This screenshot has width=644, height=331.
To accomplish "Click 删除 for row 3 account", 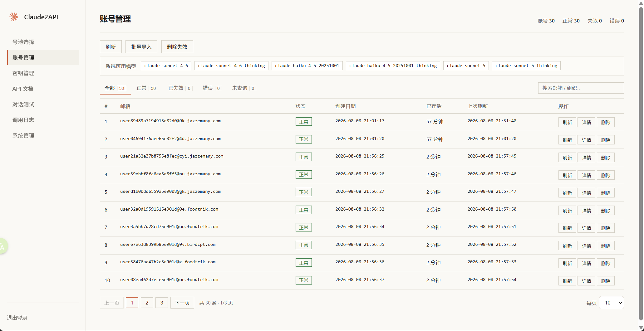I will click(606, 158).
